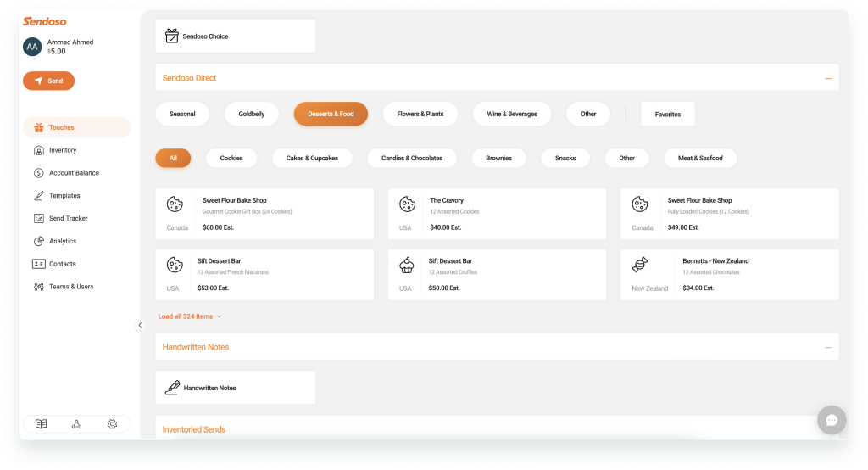Viewport: 868px width, 470px height.
Task: Click the Account Balance dollar icon
Action: point(39,173)
